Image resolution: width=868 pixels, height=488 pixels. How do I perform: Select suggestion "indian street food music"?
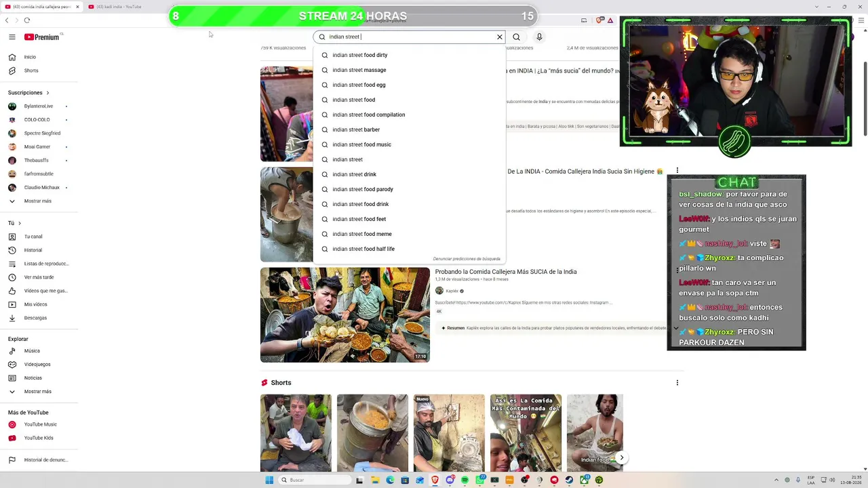pyautogui.click(x=410, y=144)
